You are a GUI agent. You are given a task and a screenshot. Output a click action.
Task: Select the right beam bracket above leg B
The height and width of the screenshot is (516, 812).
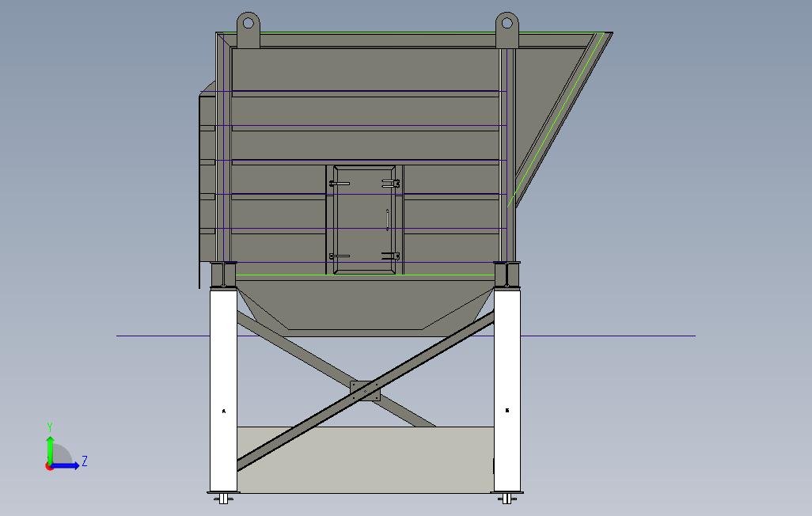(507, 275)
